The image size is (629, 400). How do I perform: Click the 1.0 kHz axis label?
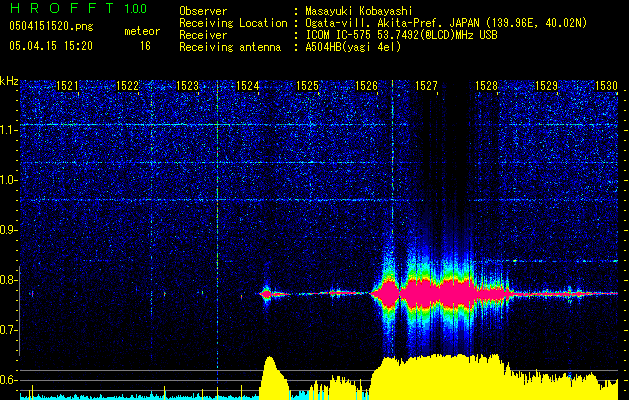tap(8, 180)
